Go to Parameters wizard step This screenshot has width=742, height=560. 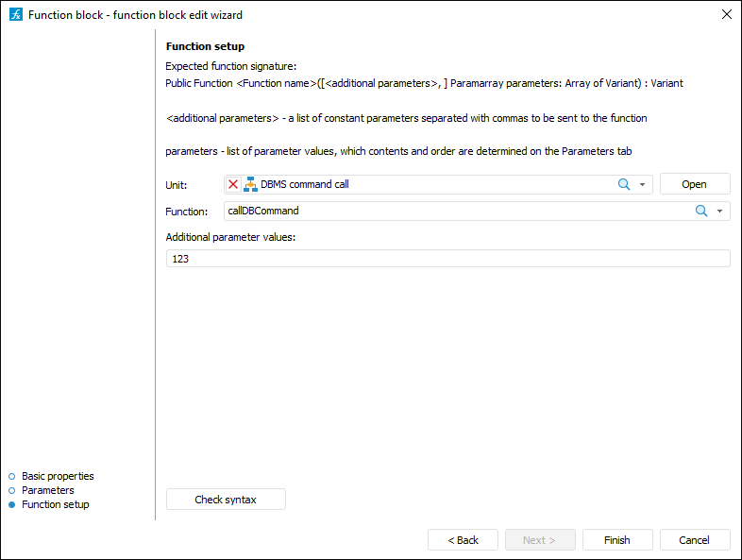(x=47, y=490)
